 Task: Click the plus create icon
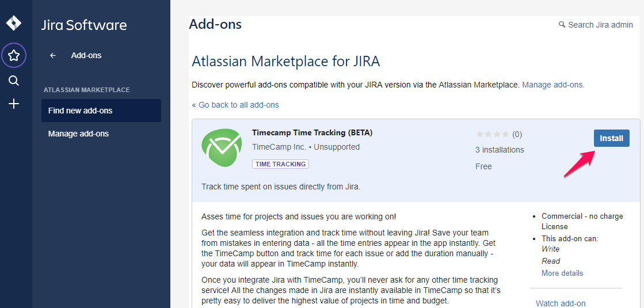[x=14, y=104]
